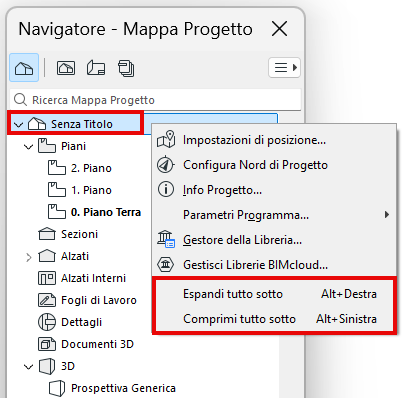Click the Alzati Interni icon
Viewport: 412px width, 398px height.
point(47,278)
